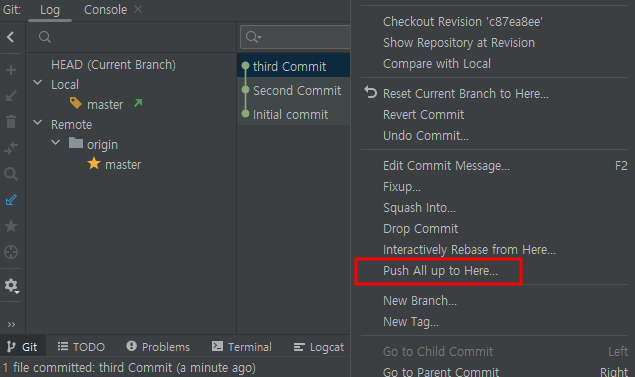Screen dimensions: 635x377
Task: Open the Logcat tool window tab
Action: click(319, 347)
